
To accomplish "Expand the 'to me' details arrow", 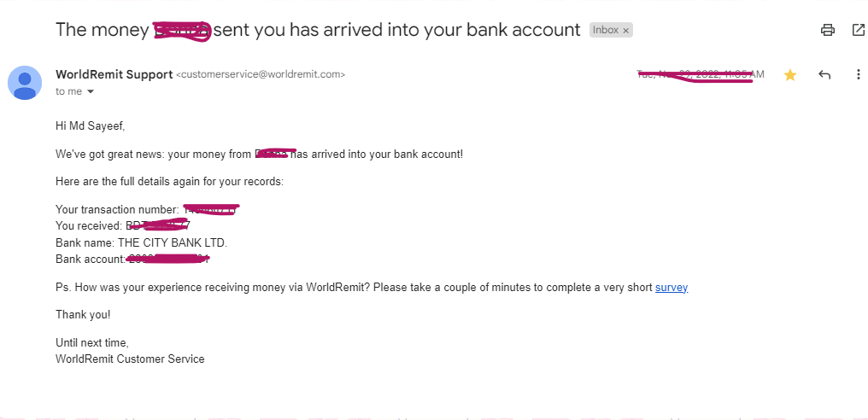I will pyautogui.click(x=91, y=91).
